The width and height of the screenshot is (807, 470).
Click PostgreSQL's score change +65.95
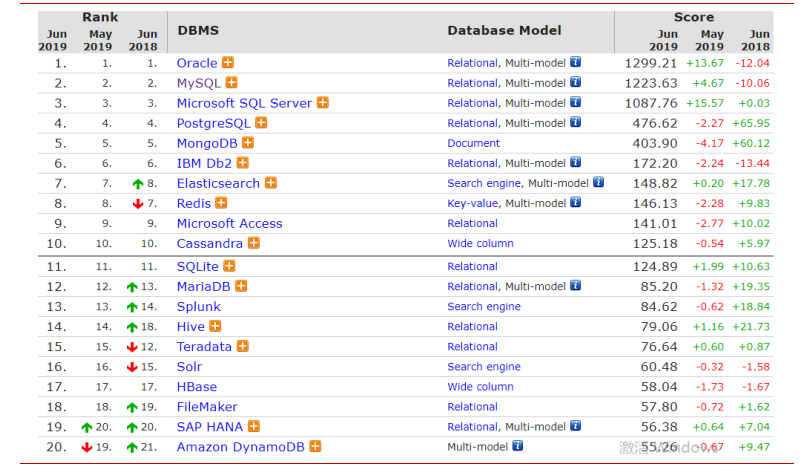[x=751, y=124]
